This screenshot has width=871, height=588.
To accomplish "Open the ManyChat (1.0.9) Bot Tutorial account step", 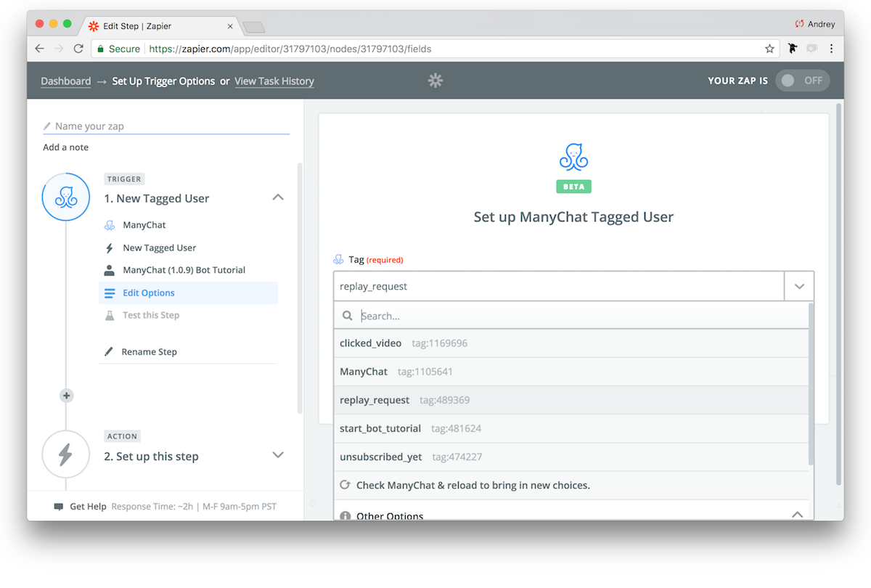I will (x=184, y=270).
